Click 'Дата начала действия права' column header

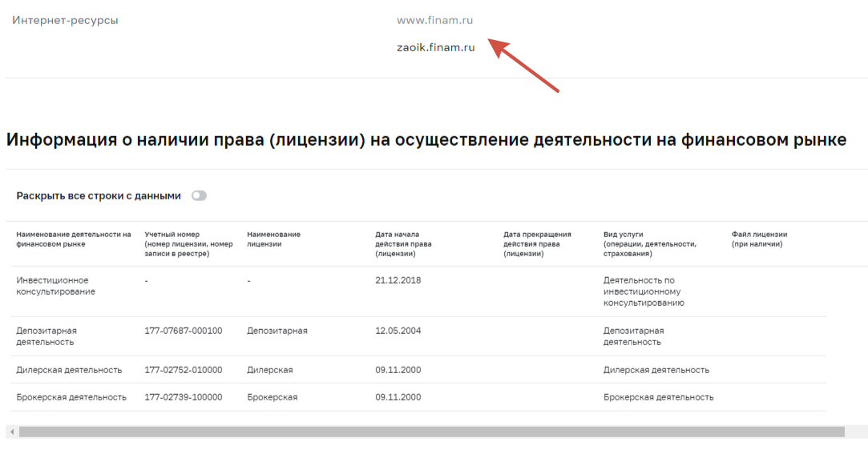coord(398,243)
